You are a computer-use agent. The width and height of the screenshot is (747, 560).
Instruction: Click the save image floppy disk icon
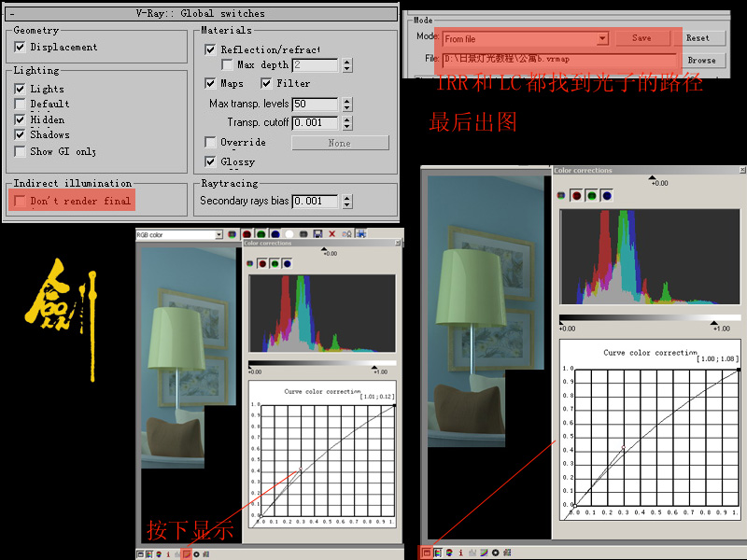[317, 234]
